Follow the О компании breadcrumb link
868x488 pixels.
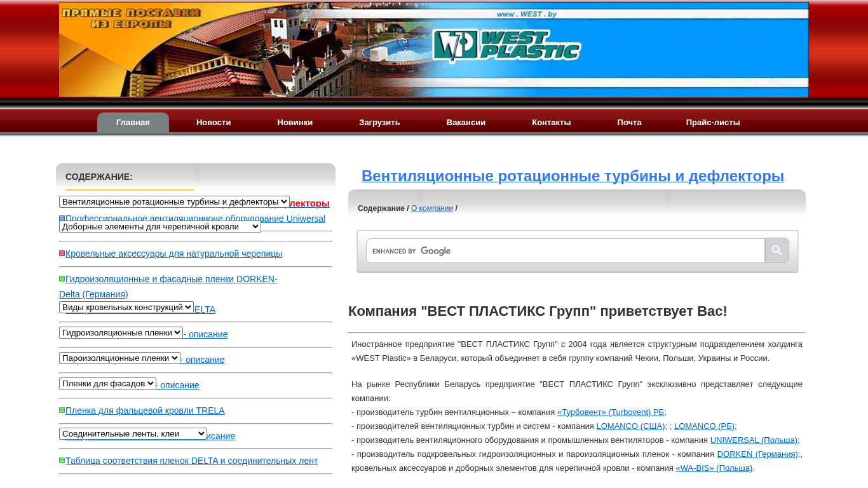pos(432,208)
